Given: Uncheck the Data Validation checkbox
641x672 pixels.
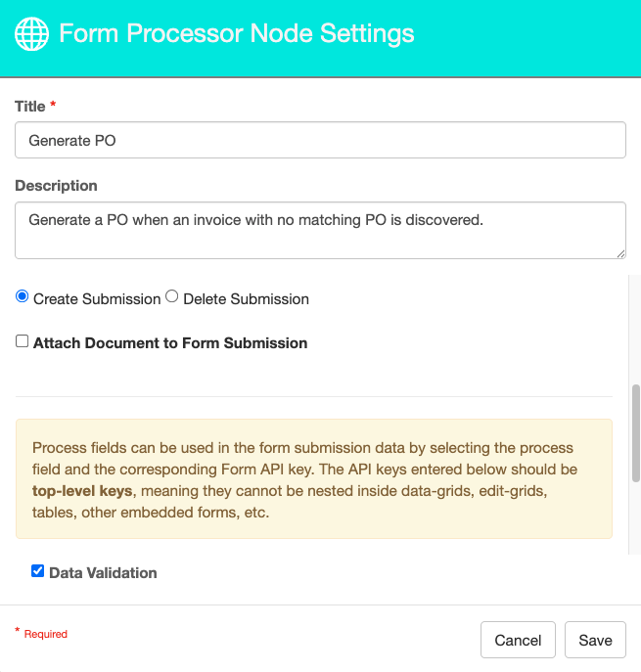Looking at the screenshot, I should tap(38, 571).
